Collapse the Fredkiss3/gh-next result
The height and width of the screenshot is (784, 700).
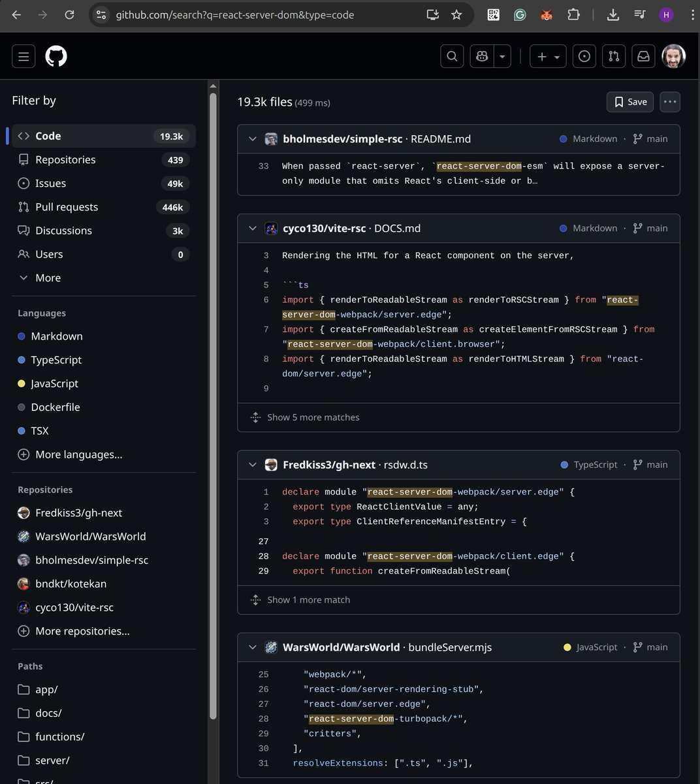click(253, 465)
